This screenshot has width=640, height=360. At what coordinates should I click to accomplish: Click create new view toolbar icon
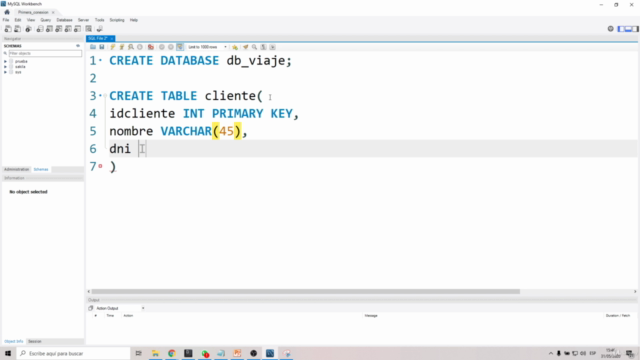point(58,29)
